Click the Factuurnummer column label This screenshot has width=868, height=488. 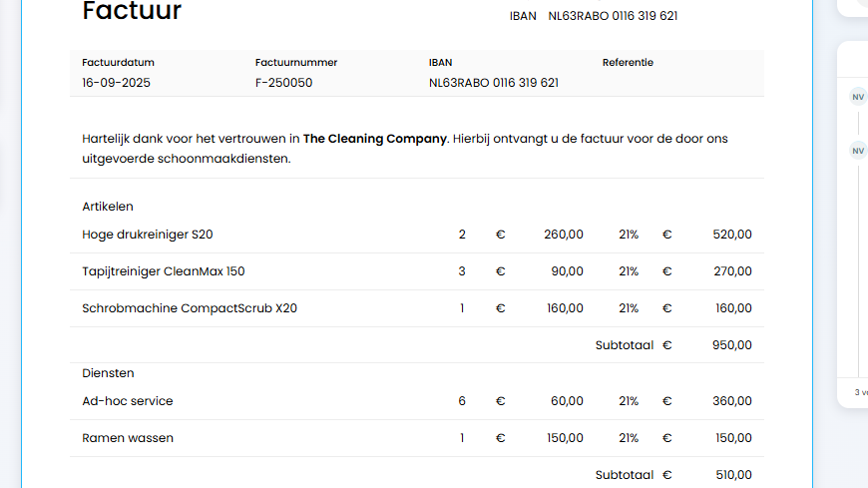296,62
